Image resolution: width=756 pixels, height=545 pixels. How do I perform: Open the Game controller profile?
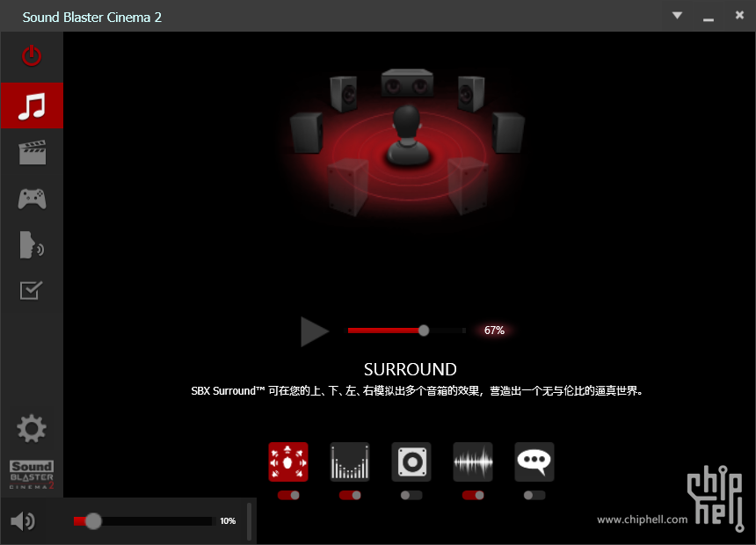tap(33, 199)
